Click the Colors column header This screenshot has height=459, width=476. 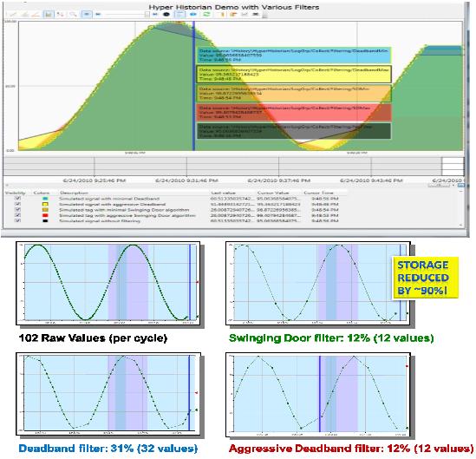(x=42, y=193)
